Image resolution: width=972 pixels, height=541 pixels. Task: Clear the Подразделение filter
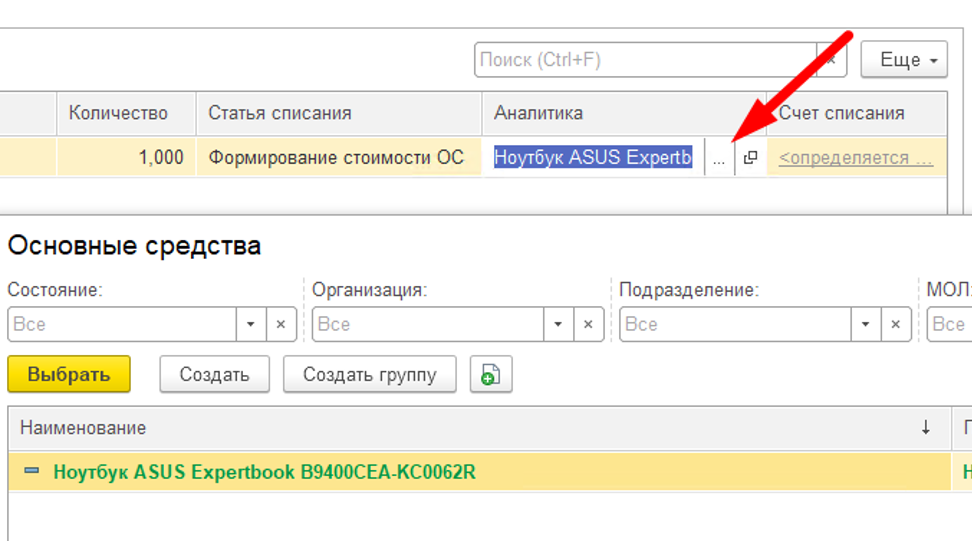(896, 324)
